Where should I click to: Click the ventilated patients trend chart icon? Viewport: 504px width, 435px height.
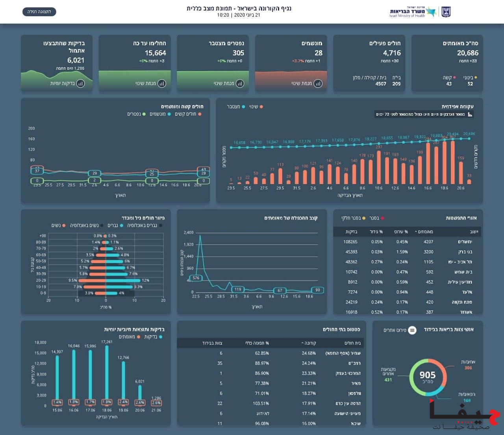click(x=318, y=83)
